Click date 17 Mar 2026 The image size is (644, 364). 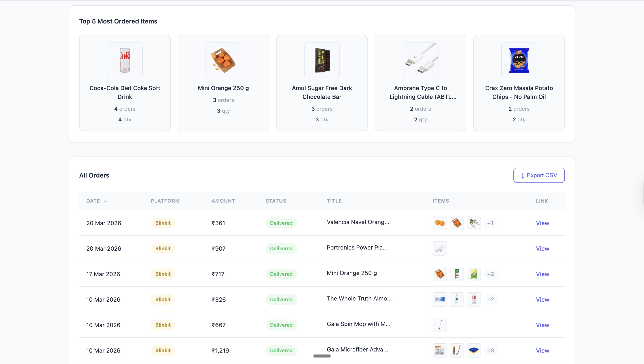pyautogui.click(x=103, y=274)
